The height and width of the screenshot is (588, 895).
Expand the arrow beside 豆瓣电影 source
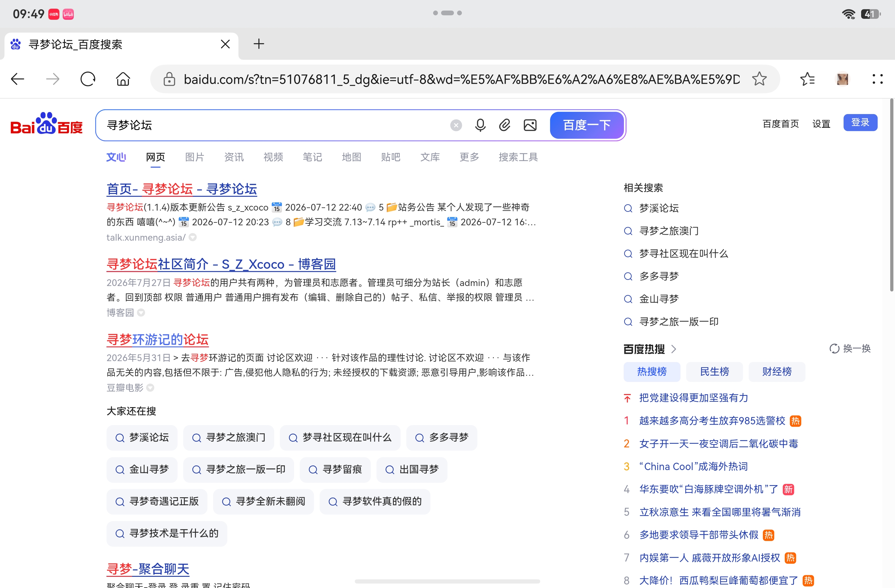150,388
